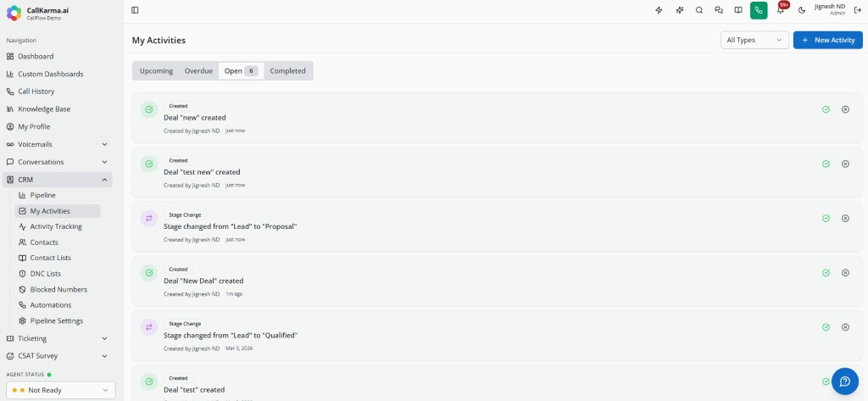Open Contacts under CRM
868x401 pixels.
click(x=58, y=242)
